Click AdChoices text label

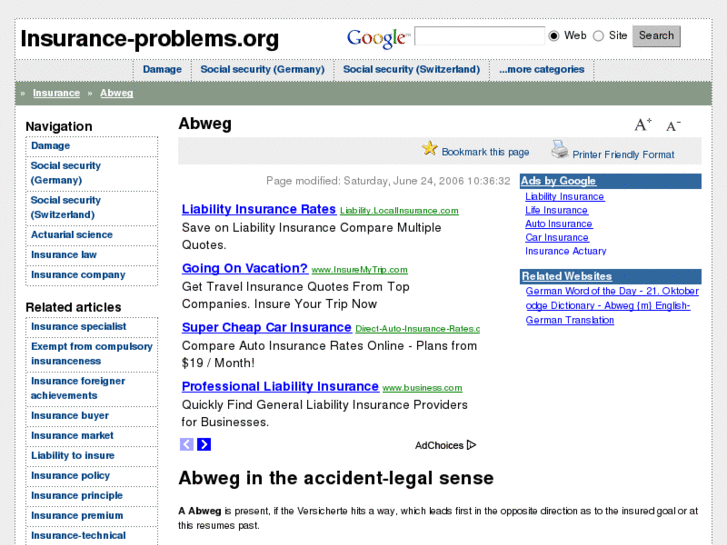point(439,445)
